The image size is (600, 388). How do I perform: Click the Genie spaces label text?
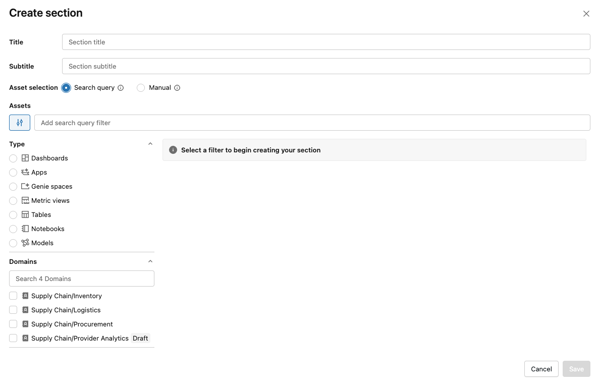pyautogui.click(x=52, y=186)
